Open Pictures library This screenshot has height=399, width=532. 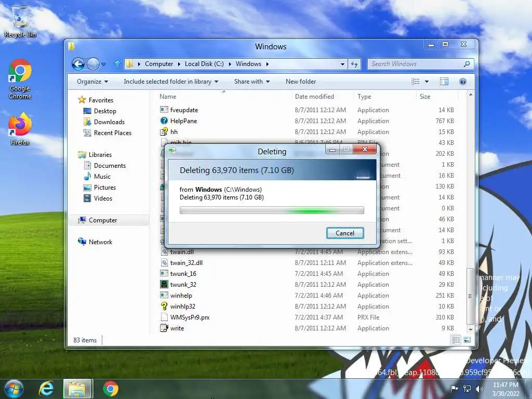click(100, 187)
